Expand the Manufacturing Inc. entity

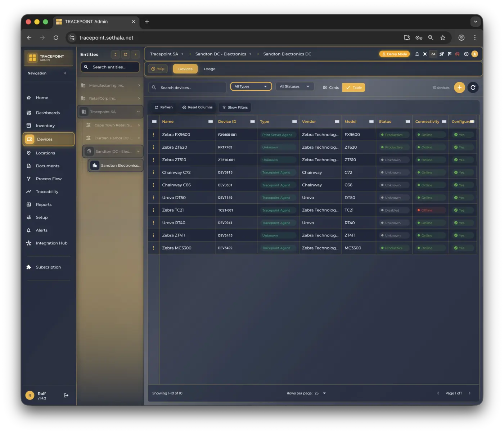click(x=139, y=85)
